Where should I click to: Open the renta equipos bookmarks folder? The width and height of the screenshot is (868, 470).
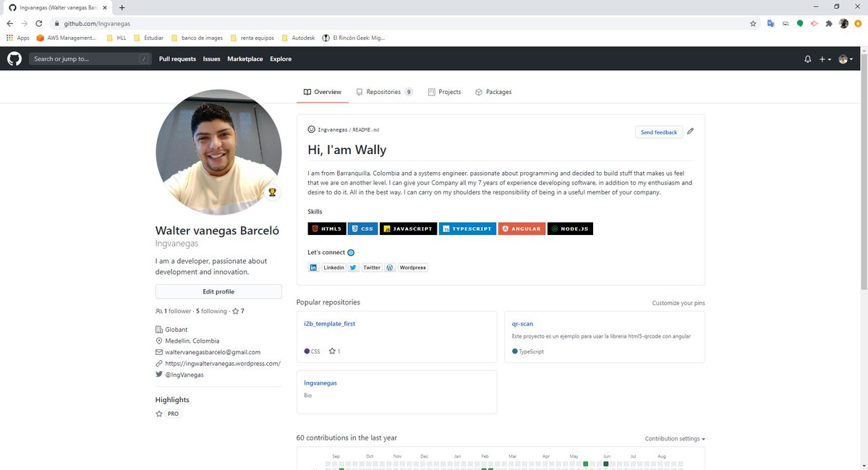click(252, 38)
